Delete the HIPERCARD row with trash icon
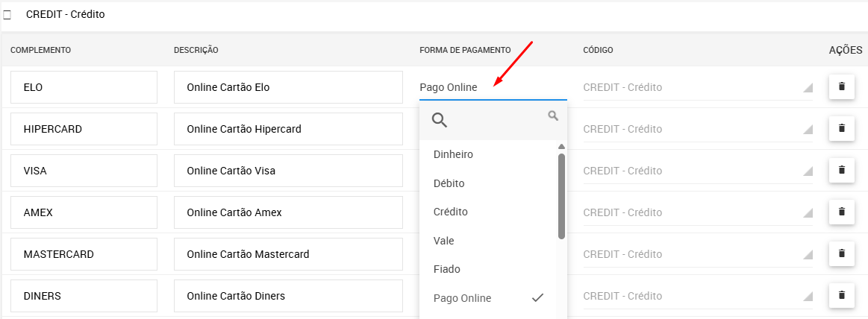Viewport: 868px width, 319px height. (x=842, y=129)
